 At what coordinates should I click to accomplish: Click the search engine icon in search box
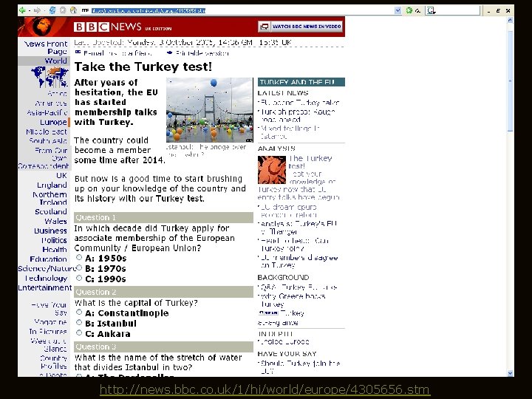tap(431, 10)
